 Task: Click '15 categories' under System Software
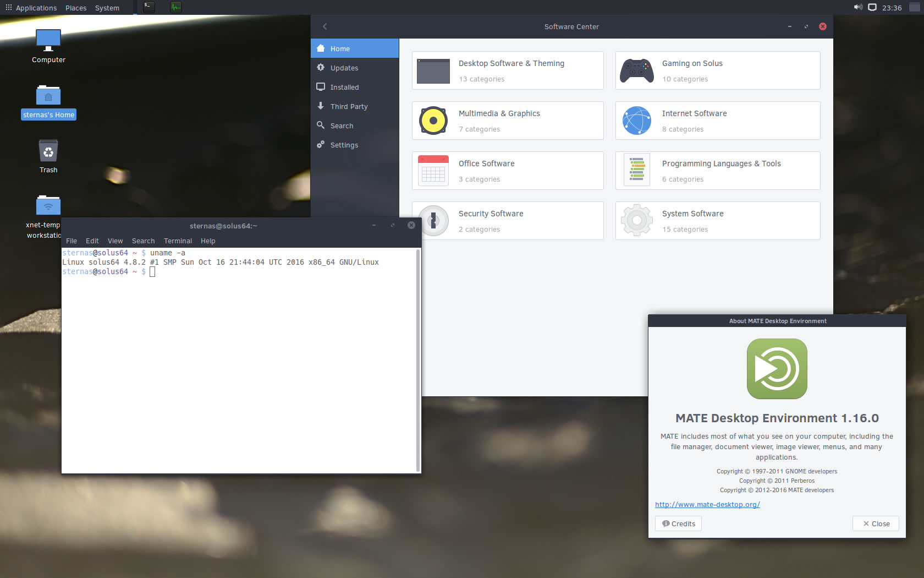(685, 229)
